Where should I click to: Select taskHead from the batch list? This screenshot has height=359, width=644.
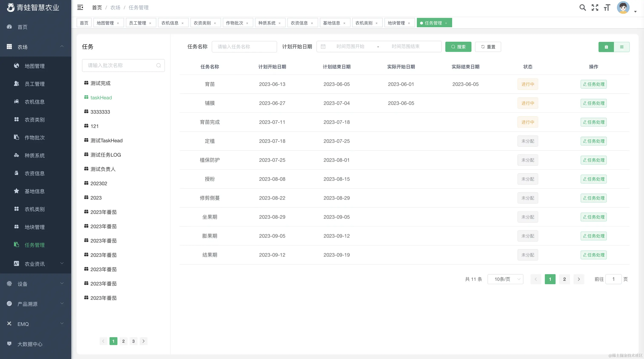click(x=101, y=97)
